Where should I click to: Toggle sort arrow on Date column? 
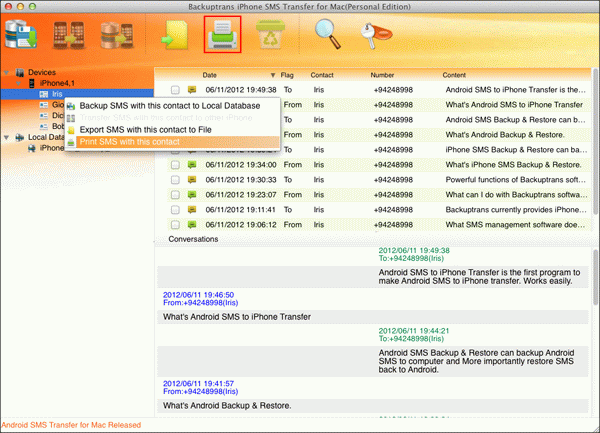coord(272,75)
